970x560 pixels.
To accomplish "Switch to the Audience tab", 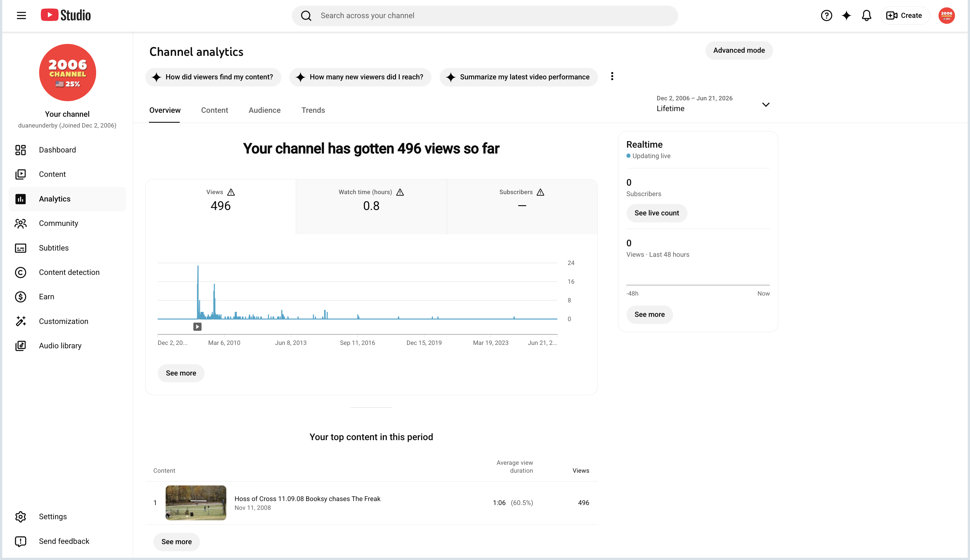I will coord(264,110).
